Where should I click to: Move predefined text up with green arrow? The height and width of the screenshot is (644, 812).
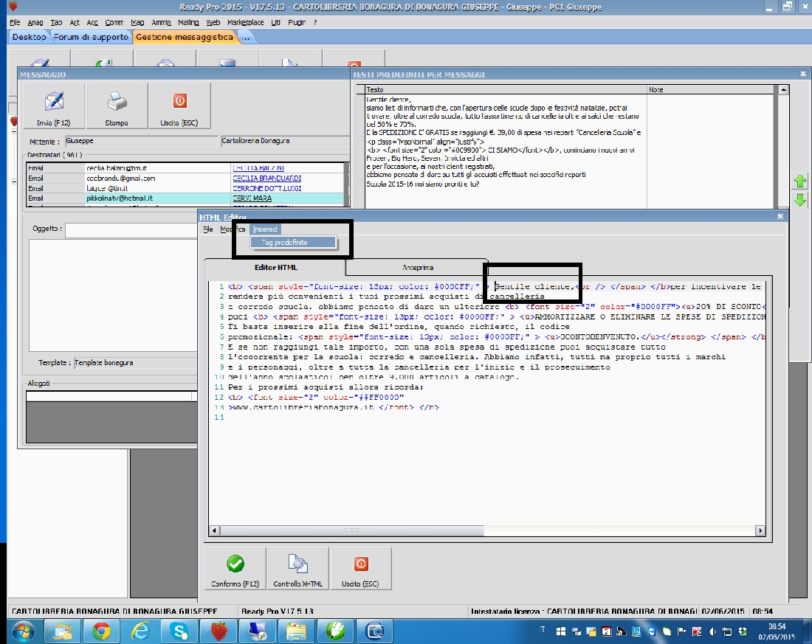click(x=800, y=181)
